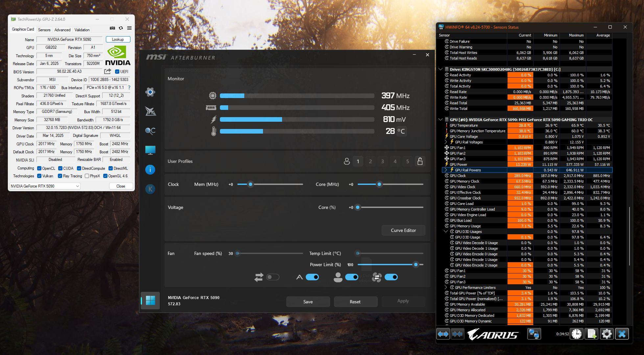The width and height of the screenshot is (644, 355).
Task: Click the blue info icon in Afterburner
Action: [150, 169]
